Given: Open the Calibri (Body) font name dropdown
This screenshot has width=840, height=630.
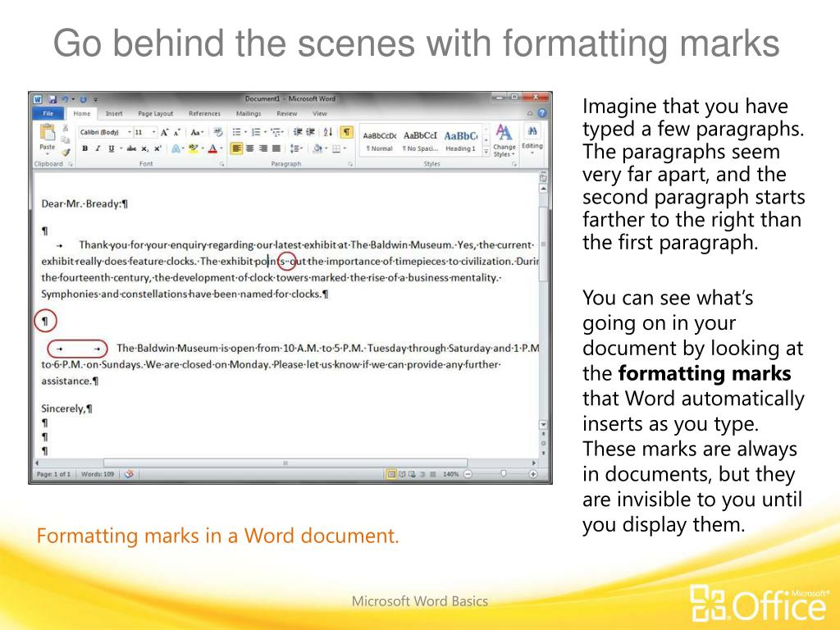Looking at the screenshot, I should [129, 132].
